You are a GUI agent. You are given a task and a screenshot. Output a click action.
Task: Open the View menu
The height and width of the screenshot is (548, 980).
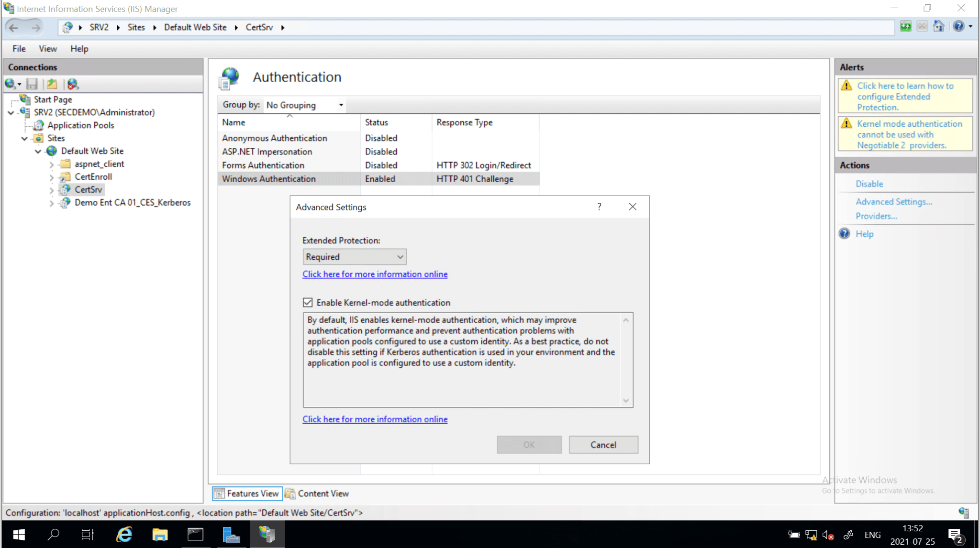click(x=47, y=49)
